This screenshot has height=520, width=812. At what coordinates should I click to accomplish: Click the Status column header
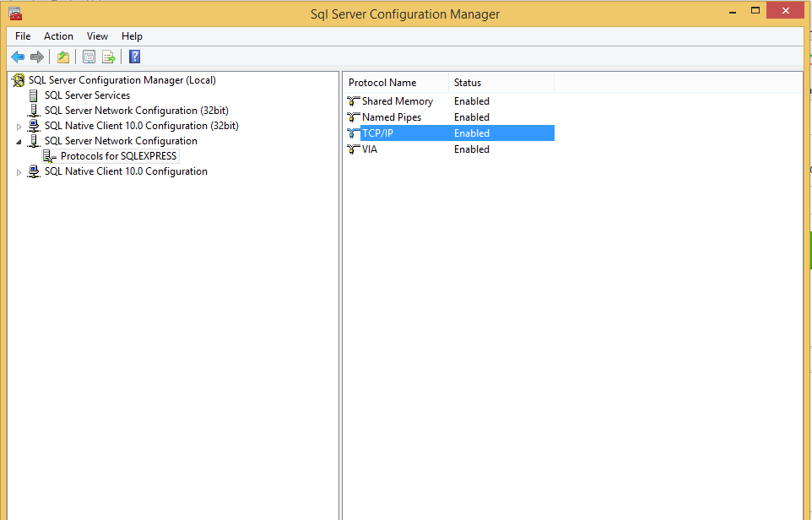[x=468, y=82]
